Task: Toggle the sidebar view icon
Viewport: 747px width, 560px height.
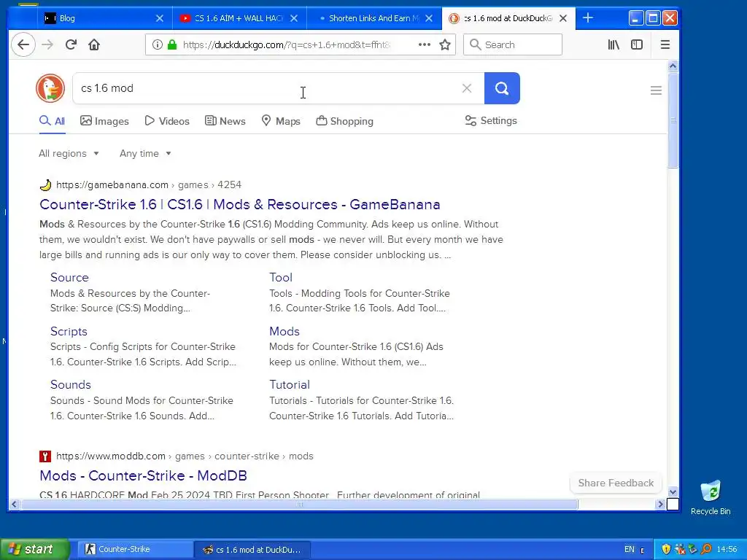Action: point(637,44)
